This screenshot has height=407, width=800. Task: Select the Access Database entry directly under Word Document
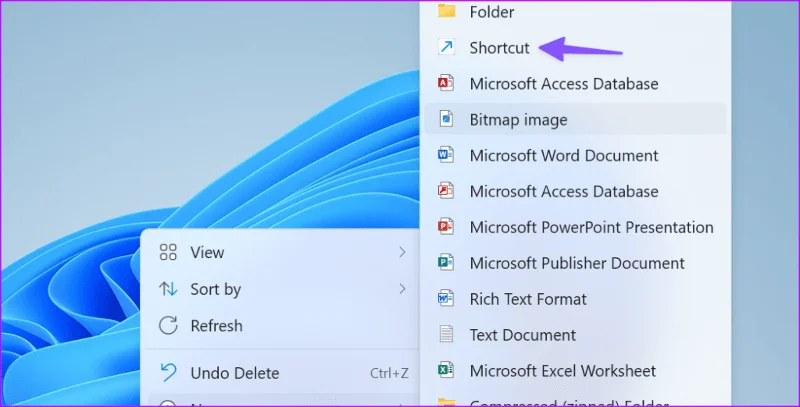(x=575, y=191)
